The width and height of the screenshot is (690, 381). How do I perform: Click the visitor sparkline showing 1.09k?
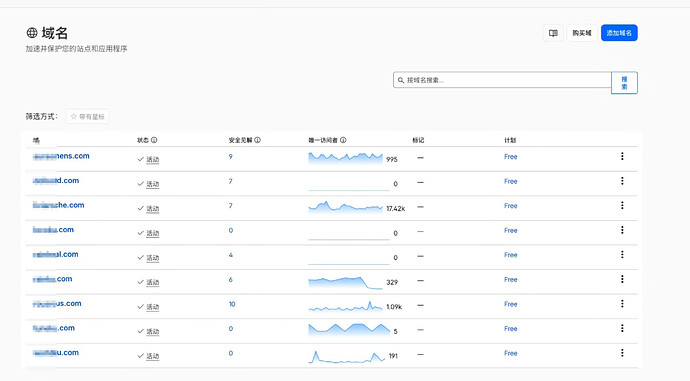pyautogui.click(x=345, y=306)
